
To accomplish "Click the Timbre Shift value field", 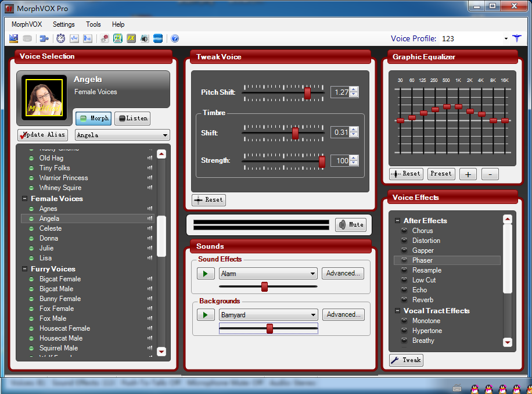I will point(341,132).
